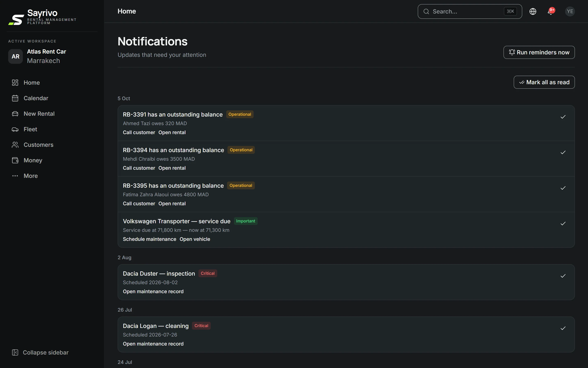Click Critical tag on Dacia Logan
This screenshot has height=368, width=588.
(201, 326)
